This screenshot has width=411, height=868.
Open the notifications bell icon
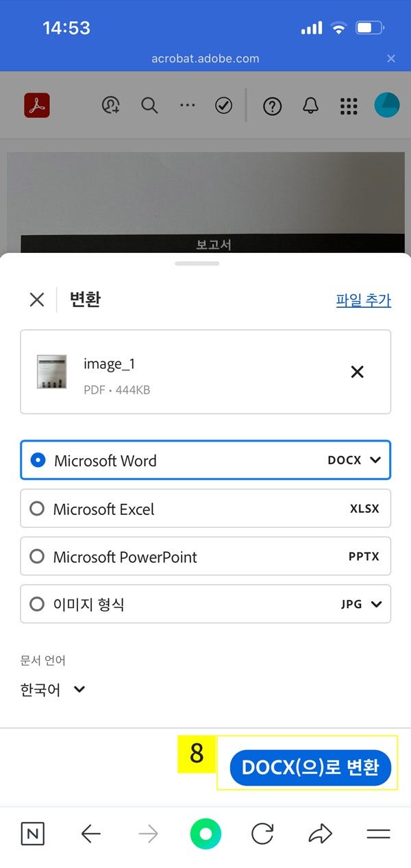310,106
